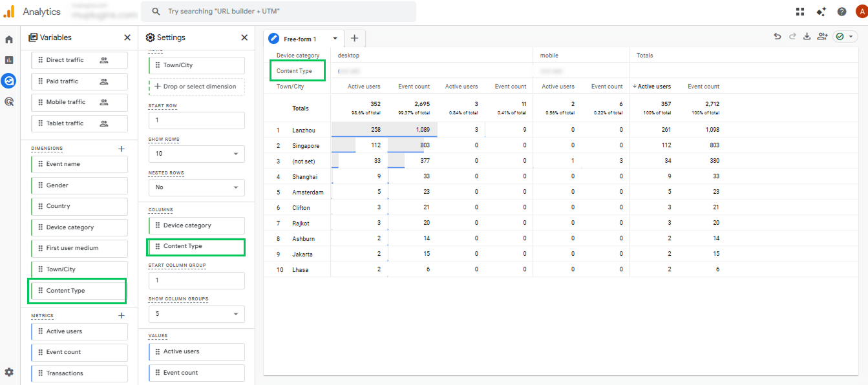Open the Reports icon in left sidebar
This screenshot has height=385, width=868.
click(9, 60)
